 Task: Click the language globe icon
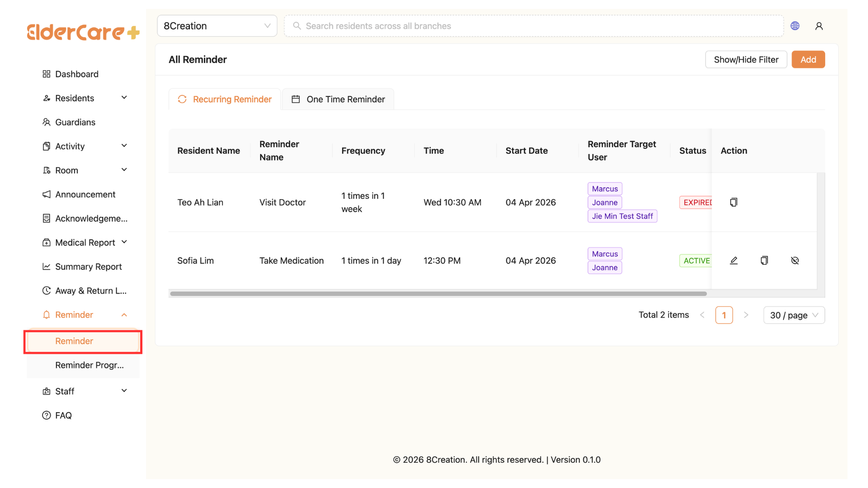tap(795, 26)
